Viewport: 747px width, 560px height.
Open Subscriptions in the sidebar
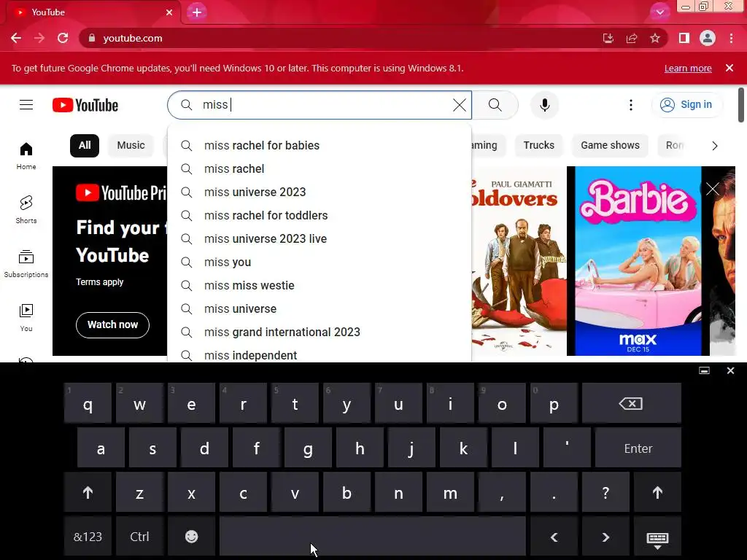tap(26, 264)
